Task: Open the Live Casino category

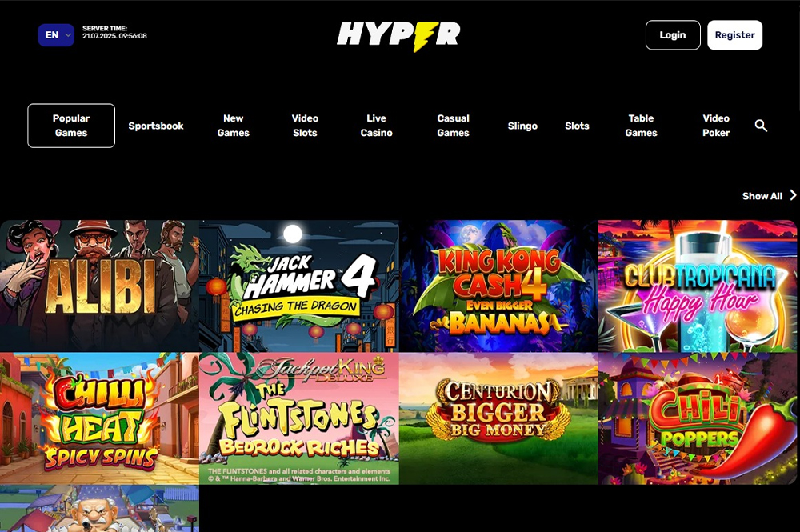Action: tap(376, 126)
